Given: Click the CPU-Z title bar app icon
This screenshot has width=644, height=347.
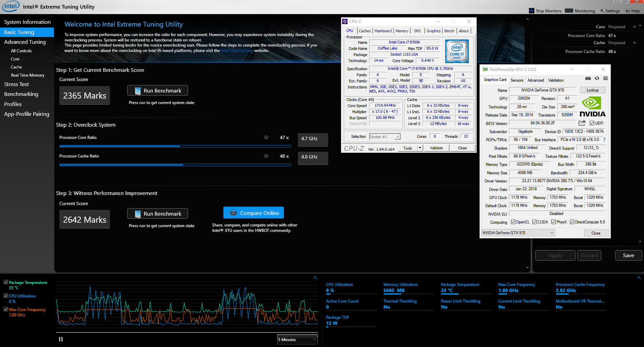Looking at the screenshot, I should (345, 21).
